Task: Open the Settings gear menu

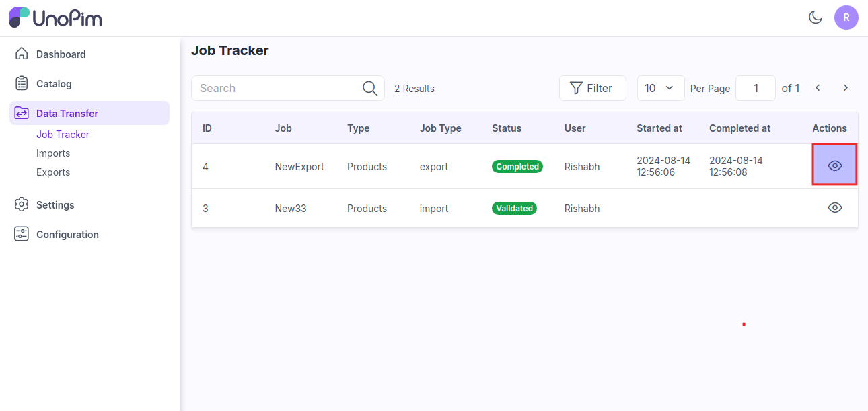Action: [55, 205]
